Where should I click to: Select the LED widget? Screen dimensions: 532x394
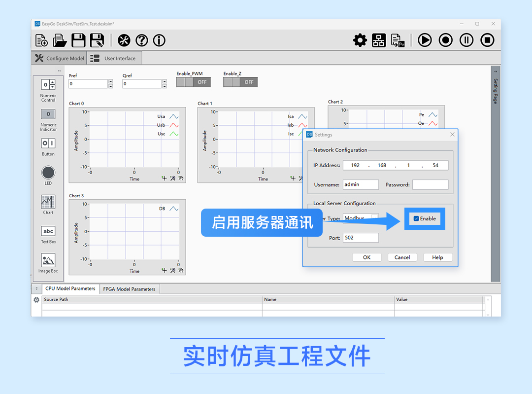48,175
